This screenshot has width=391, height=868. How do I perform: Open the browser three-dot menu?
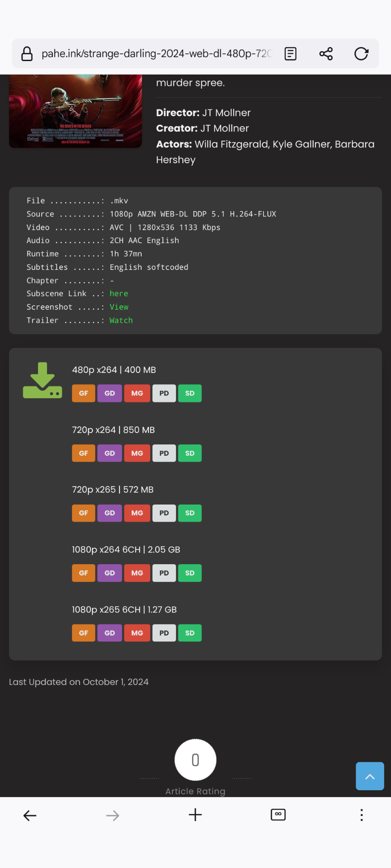[362, 815]
